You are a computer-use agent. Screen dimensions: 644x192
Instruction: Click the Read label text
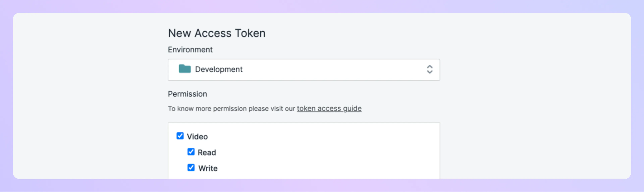(x=207, y=152)
